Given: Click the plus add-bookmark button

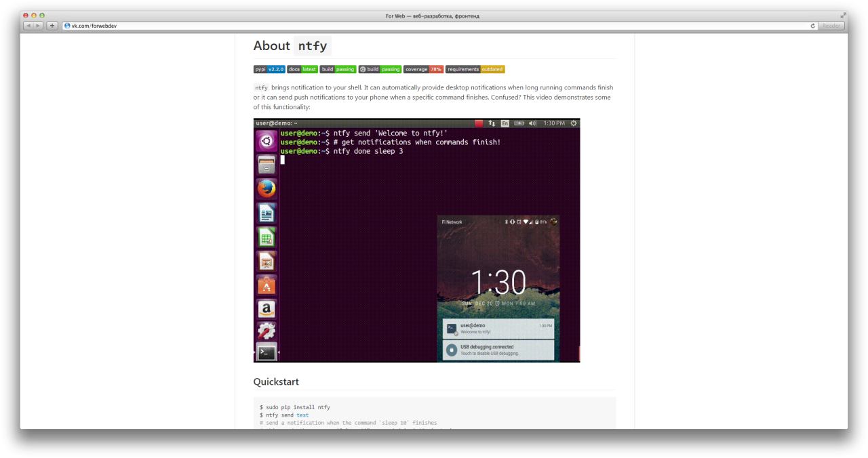Looking at the screenshot, I should [52, 26].
